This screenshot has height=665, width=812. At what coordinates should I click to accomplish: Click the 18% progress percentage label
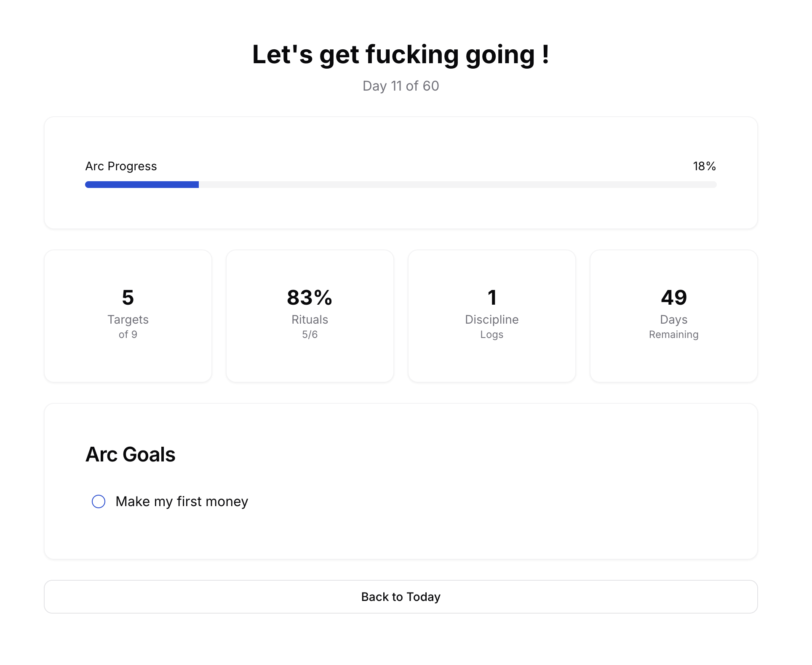point(704,166)
